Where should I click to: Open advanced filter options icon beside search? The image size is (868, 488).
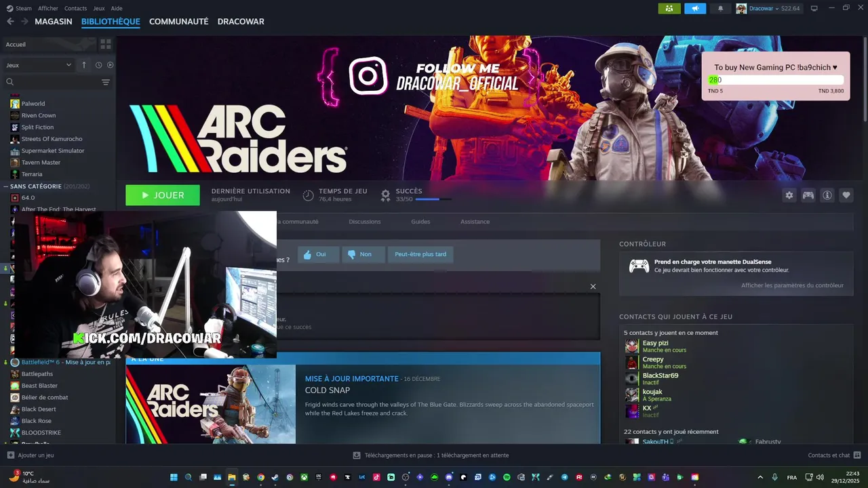tap(106, 82)
